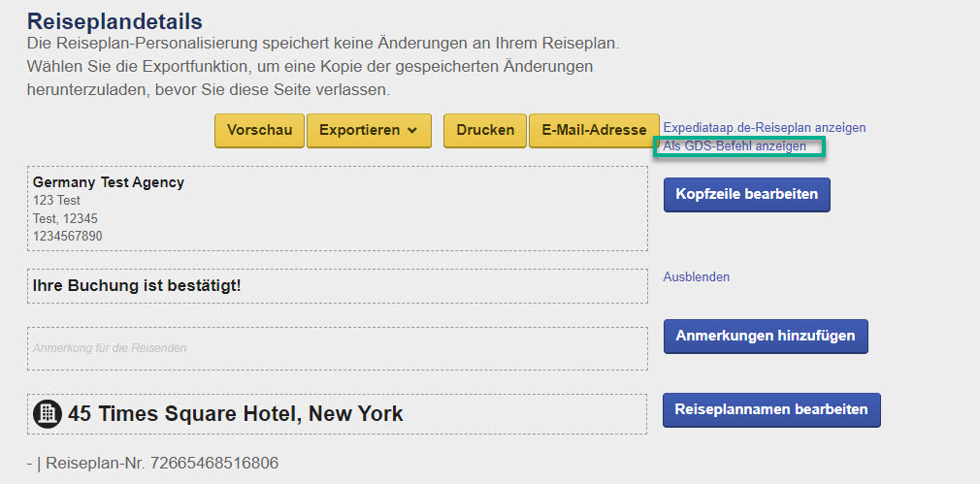Click Anmerkungen hinzufügen button
The height and width of the screenshot is (484, 980).
coord(766,336)
